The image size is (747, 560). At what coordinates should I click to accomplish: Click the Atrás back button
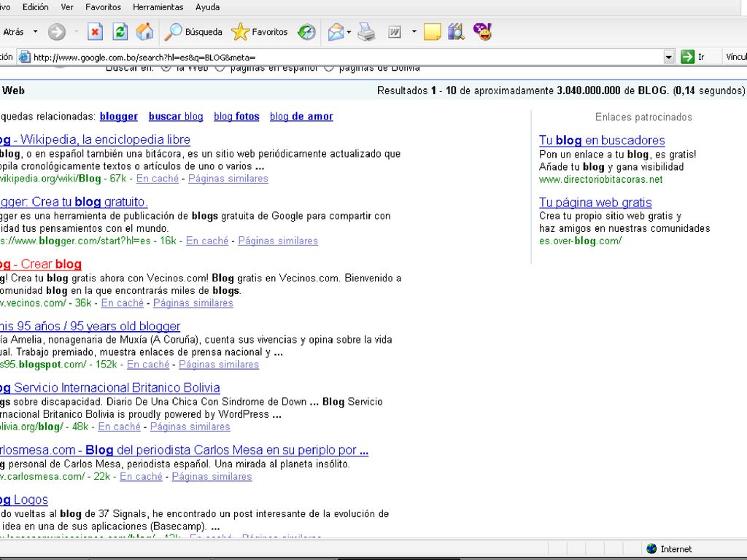coord(13,32)
